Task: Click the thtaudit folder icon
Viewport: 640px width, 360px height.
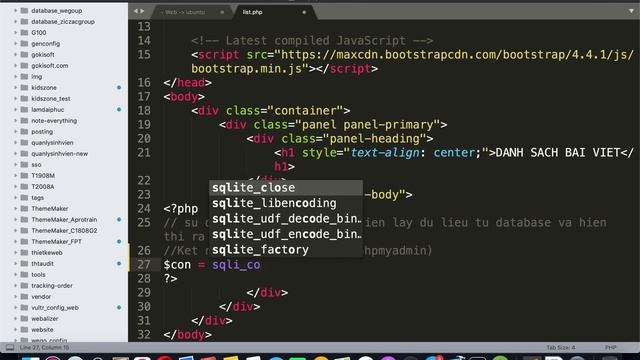Action: coord(24,264)
